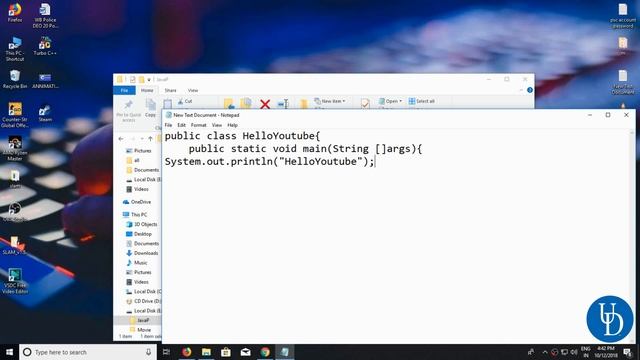This screenshot has height=360, width=640.
Task: Open Mail from the taskbar
Action: pos(245,352)
